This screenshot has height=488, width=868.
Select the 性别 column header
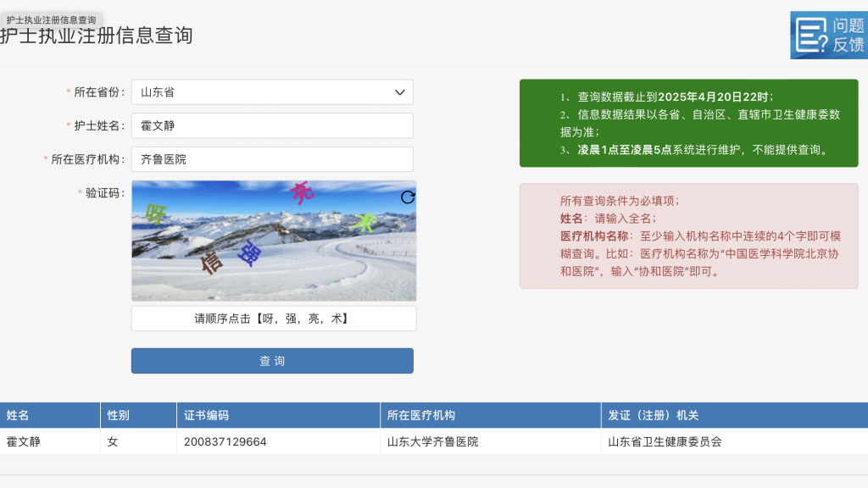tap(138, 415)
